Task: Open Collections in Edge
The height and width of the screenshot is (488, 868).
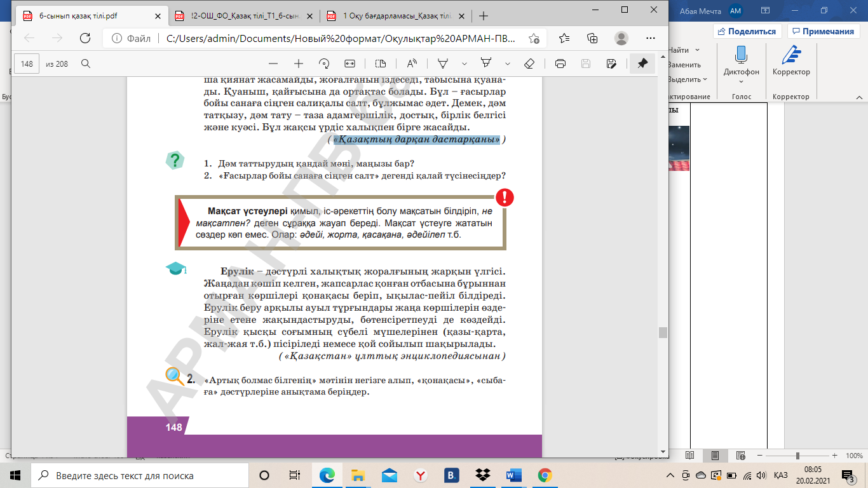Action: tap(593, 38)
